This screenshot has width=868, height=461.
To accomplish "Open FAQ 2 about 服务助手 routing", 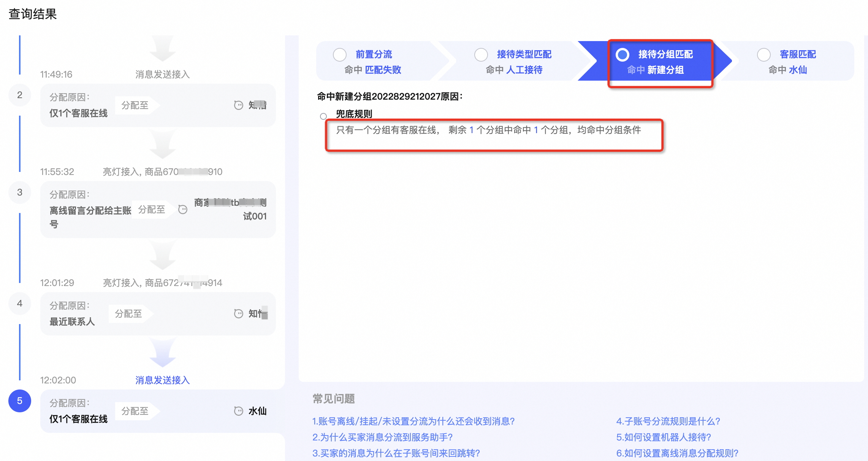I will 383,437.
